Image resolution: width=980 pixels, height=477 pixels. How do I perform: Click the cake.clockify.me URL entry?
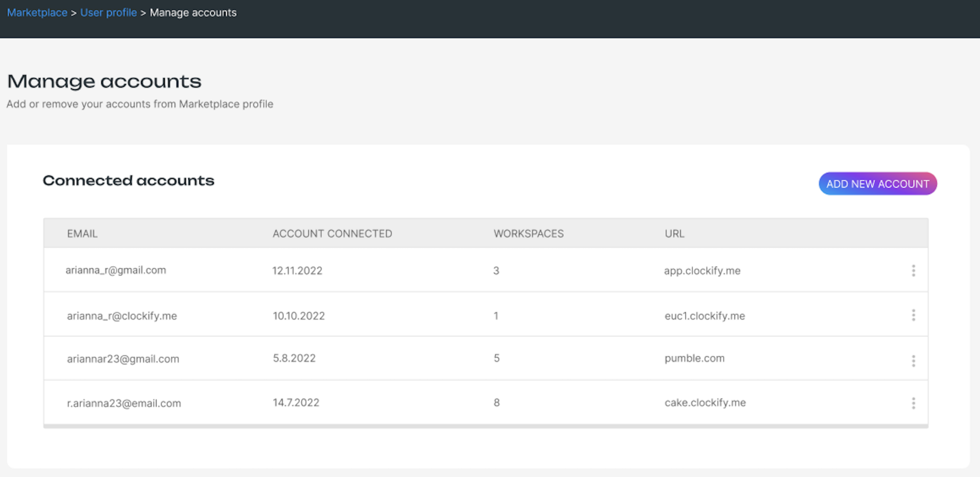[x=705, y=402]
